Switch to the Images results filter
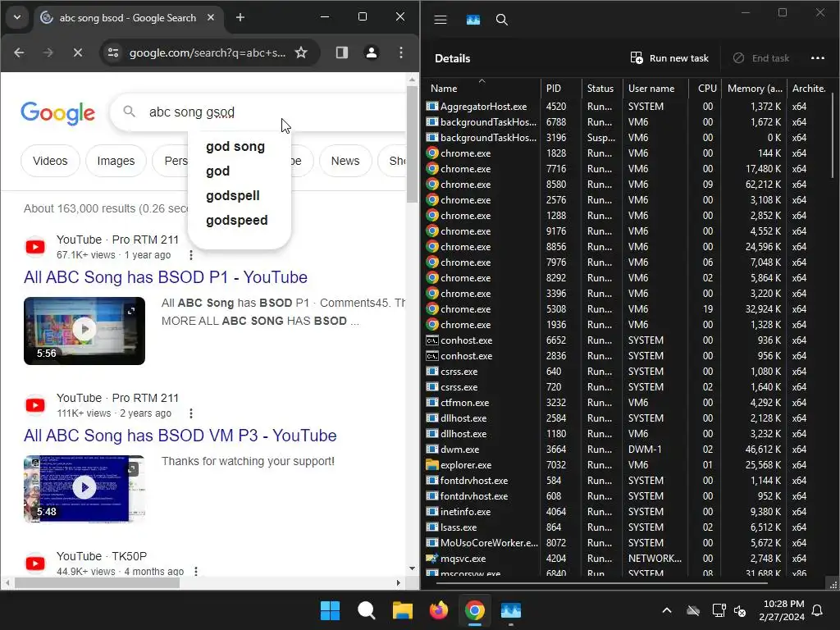The width and height of the screenshot is (840, 630). click(116, 161)
